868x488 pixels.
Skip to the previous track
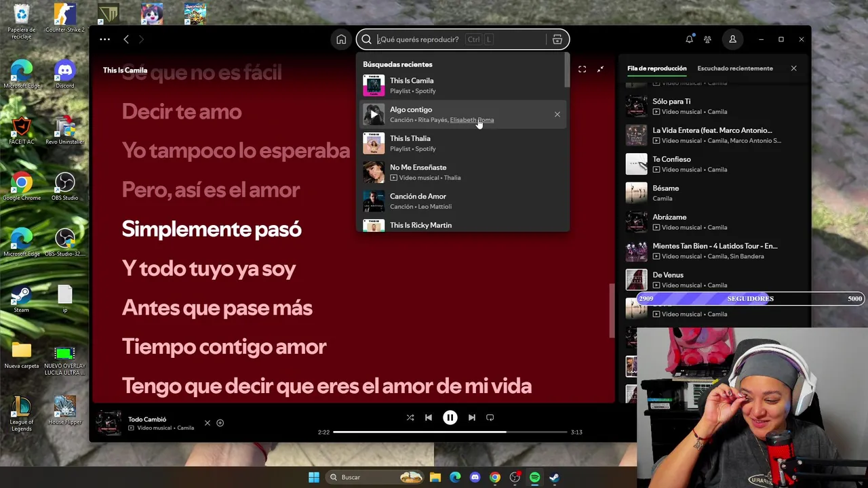[x=429, y=418]
